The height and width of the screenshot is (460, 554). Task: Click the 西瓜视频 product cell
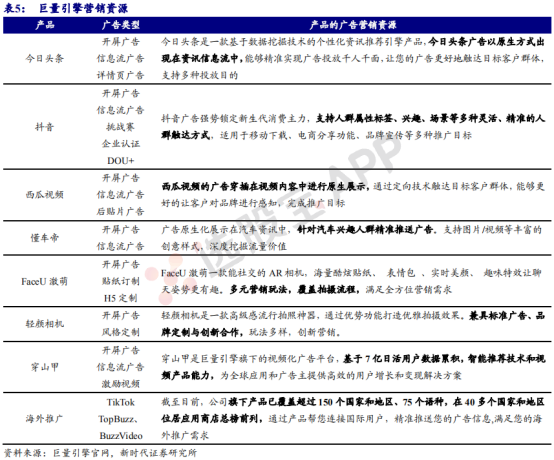coord(45,195)
